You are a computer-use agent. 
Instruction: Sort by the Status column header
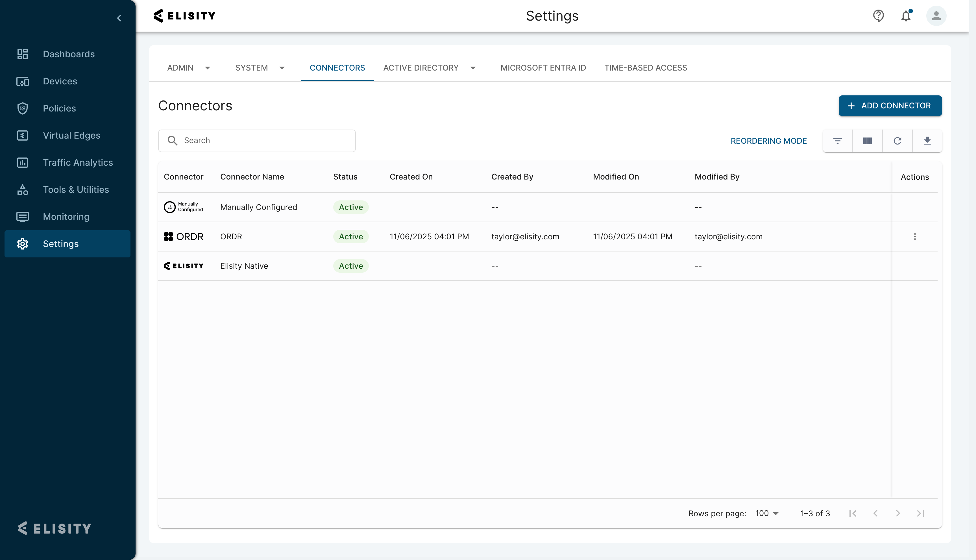click(345, 177)
